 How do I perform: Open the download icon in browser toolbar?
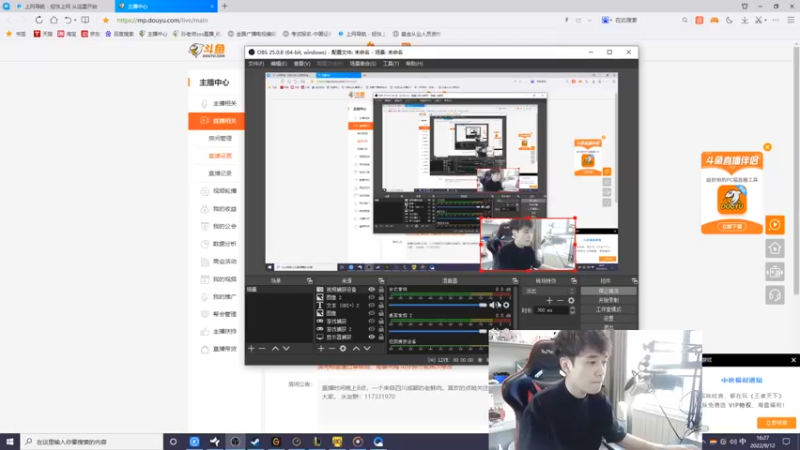[744, 20]
